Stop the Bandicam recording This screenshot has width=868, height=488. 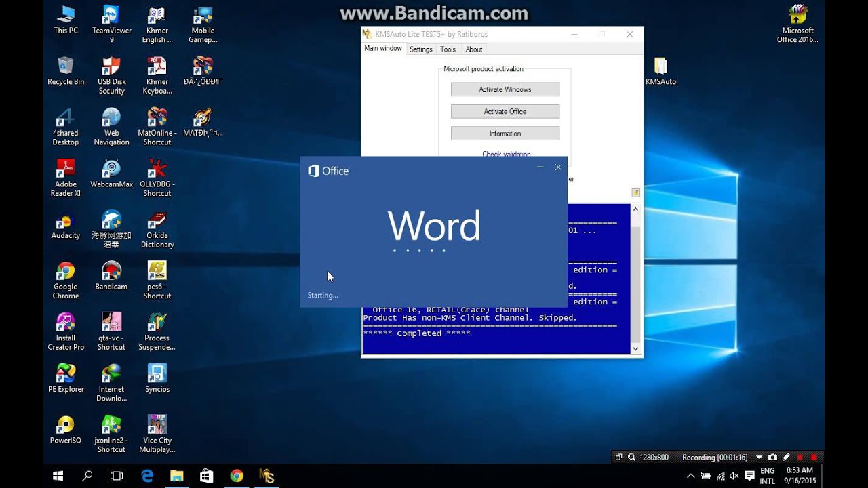(814, 457)
